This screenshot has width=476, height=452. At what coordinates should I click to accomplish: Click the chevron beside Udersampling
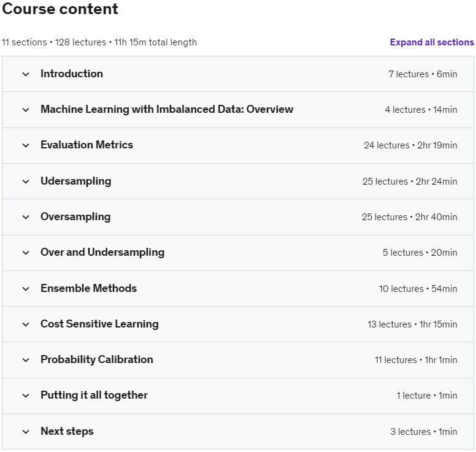(x=26, y=182)
